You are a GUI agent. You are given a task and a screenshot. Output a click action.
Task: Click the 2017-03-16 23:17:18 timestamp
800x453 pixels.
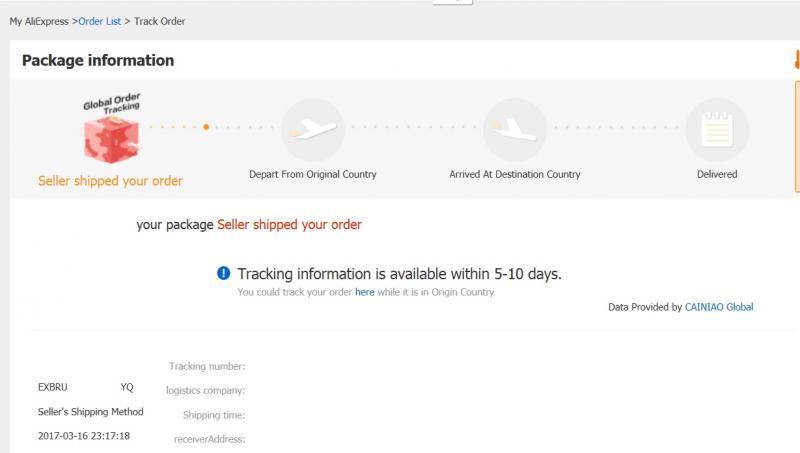84,436
